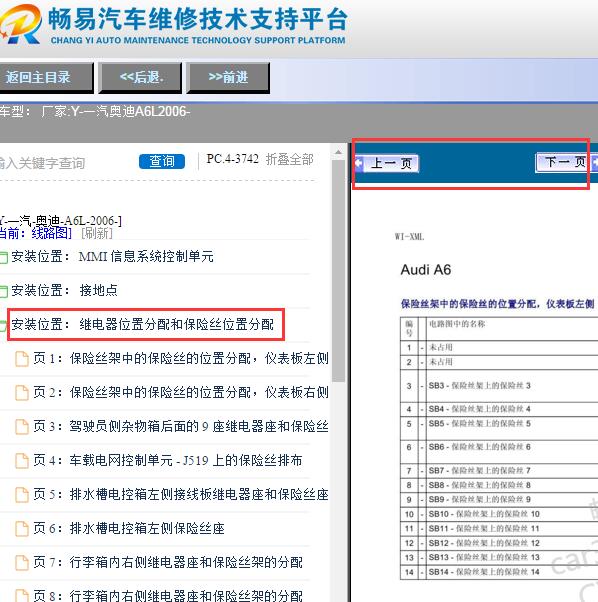Click 折叠全部 to collapse all

tap(289, 159)
